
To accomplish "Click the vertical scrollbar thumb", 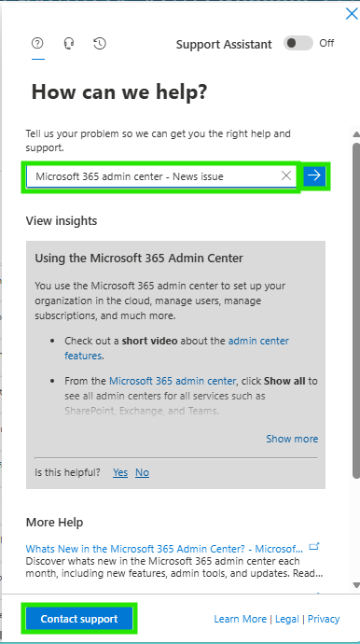I will point(356,310).
